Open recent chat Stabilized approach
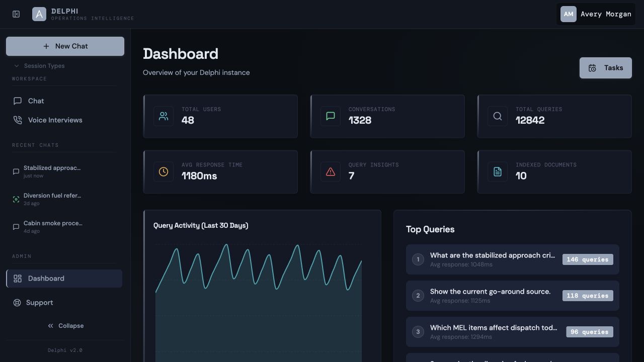This screenshot has height=362, width=644. point(64,171)
